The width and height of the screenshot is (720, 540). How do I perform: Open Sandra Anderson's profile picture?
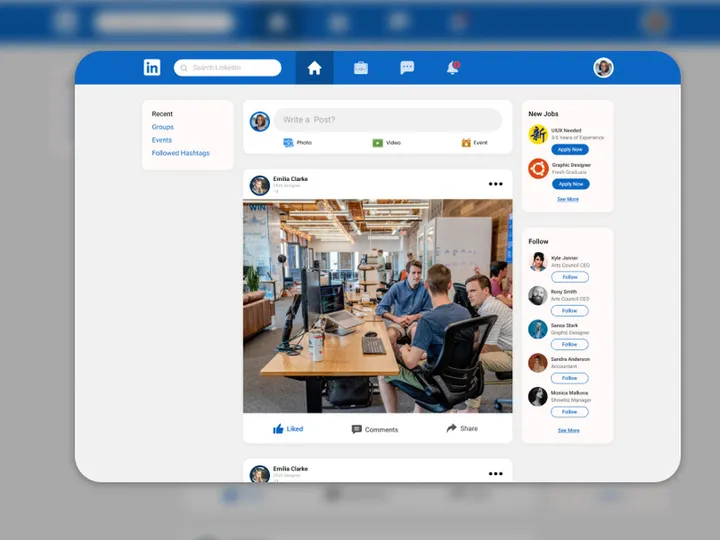point(538,363)
